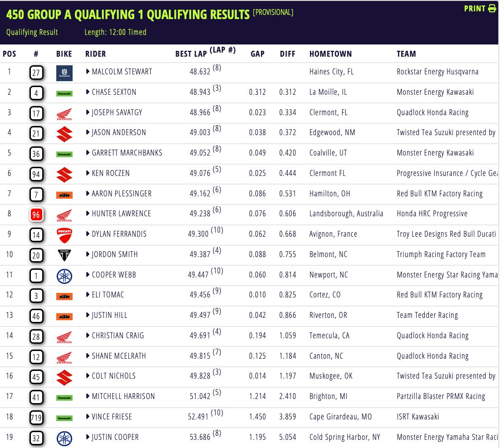Open Garrett Marchbanks rider name link
Screen dimensions: 501x448
pyautogui.click(x=127, y=153)
